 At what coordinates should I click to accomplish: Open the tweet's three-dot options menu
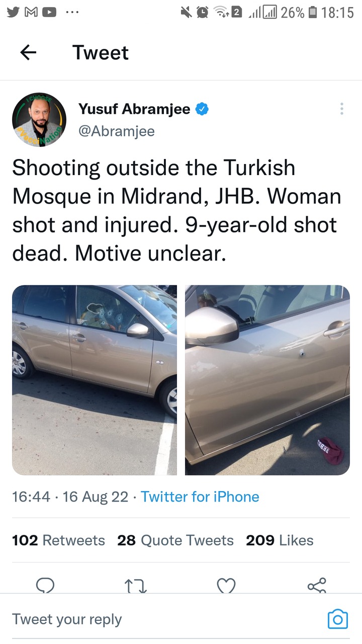(x=341, y=109)
